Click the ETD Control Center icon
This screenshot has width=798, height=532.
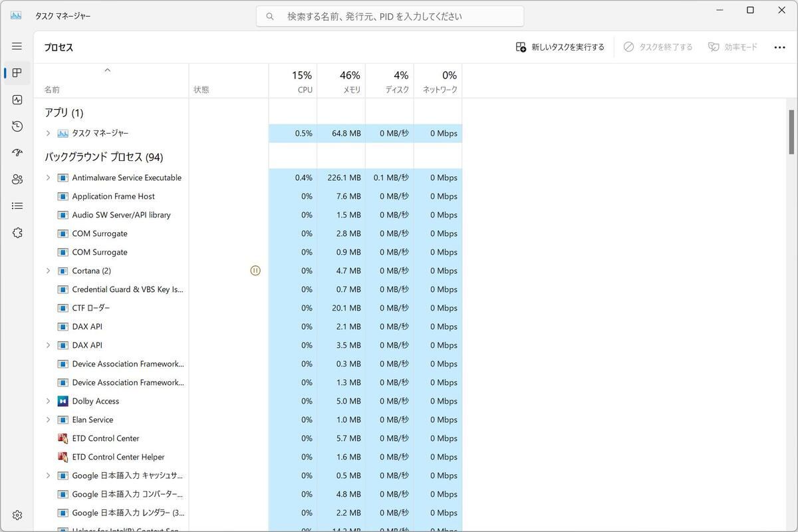[x=63, y=438]
